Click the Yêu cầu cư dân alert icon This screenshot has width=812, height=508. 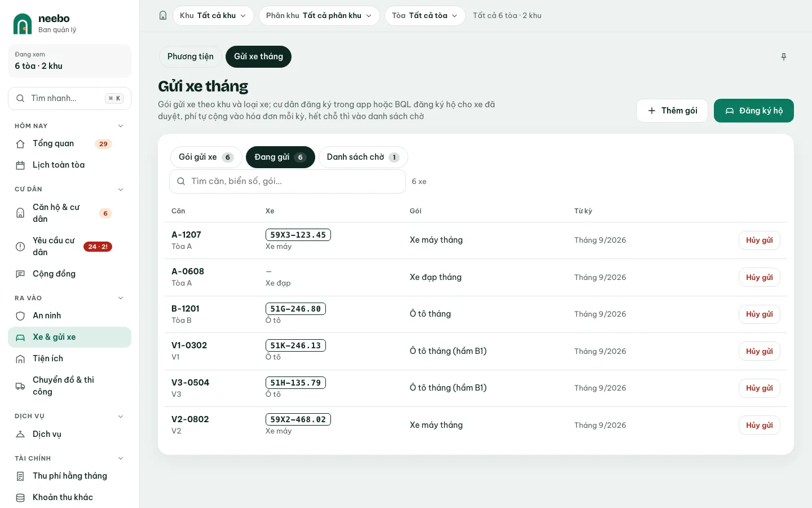[20, 247]
